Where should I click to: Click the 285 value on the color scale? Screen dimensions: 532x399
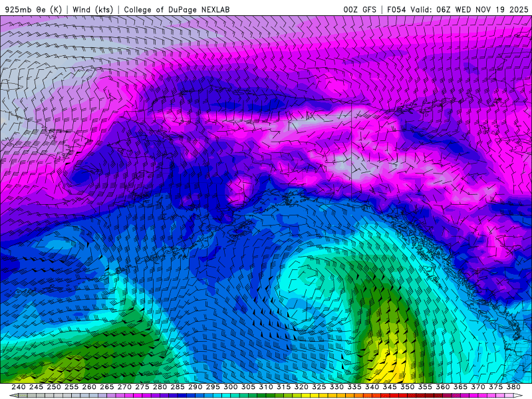point(178,387)
